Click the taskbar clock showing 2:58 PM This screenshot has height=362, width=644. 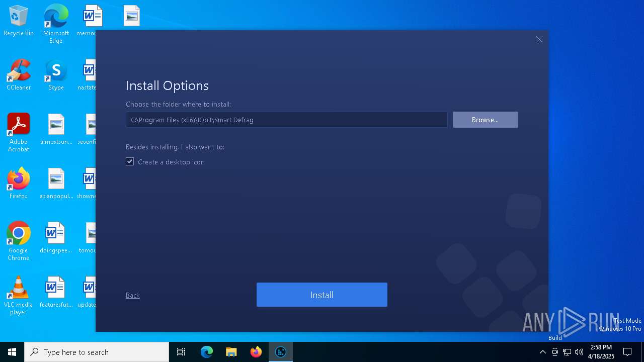click(x=601, y=352)
